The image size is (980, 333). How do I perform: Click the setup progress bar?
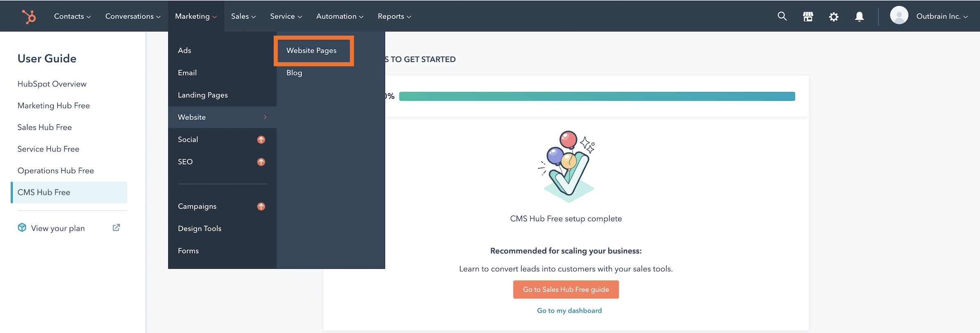point(597,97)
